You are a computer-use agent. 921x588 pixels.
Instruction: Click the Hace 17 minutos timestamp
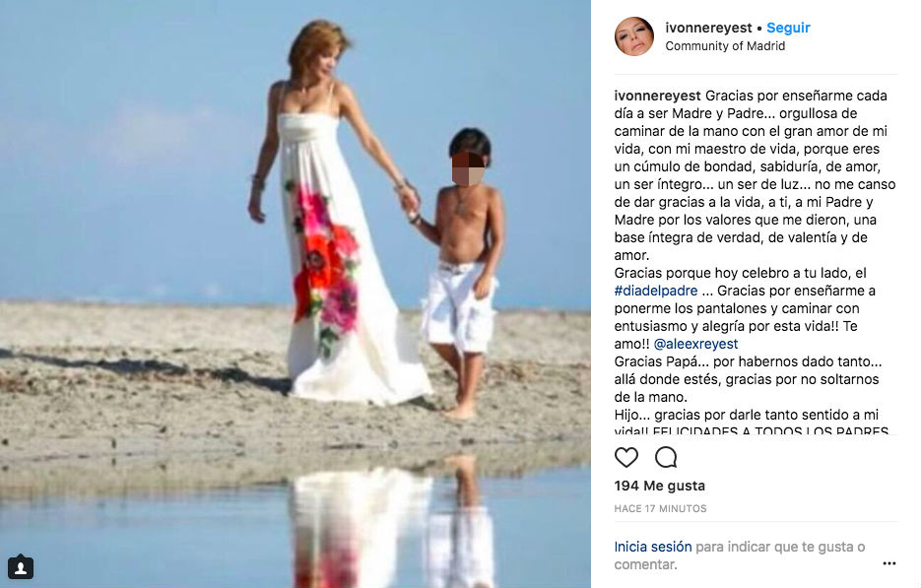pos(660,508)
